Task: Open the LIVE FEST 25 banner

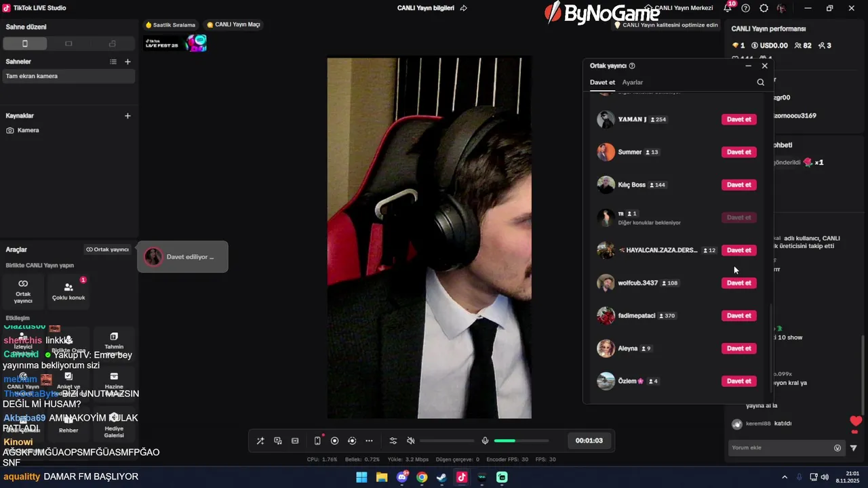Action: point(175,43)
